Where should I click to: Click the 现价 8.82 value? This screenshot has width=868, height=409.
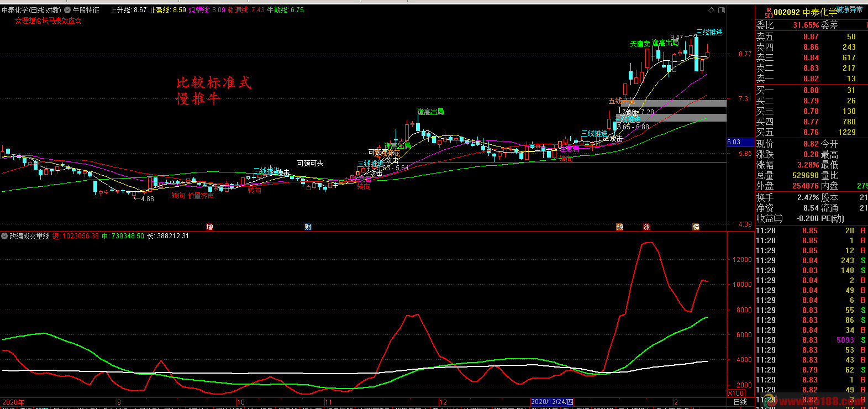coord(811,144)
